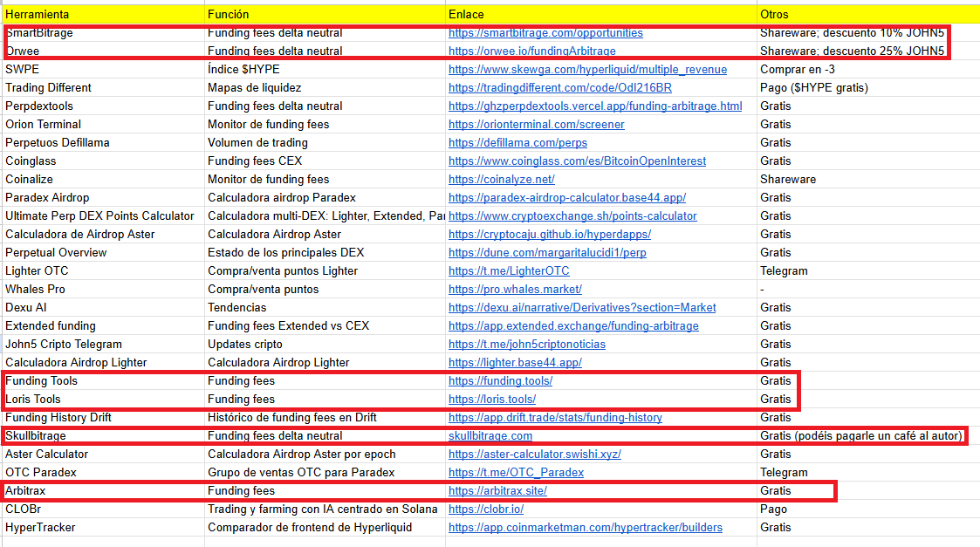Open the smartbitrage.com opportunities link
980x547 pixels.
pos(545,33)
